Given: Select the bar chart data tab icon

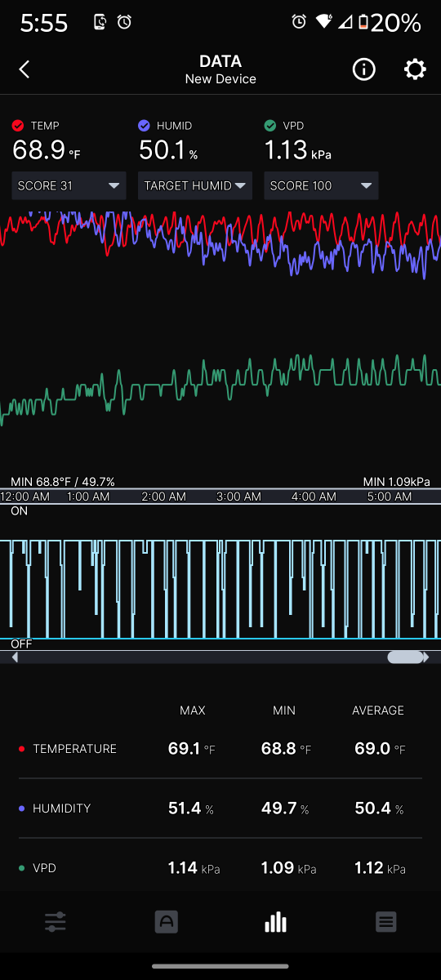Looking at the screenshot, I should (276, 922).
